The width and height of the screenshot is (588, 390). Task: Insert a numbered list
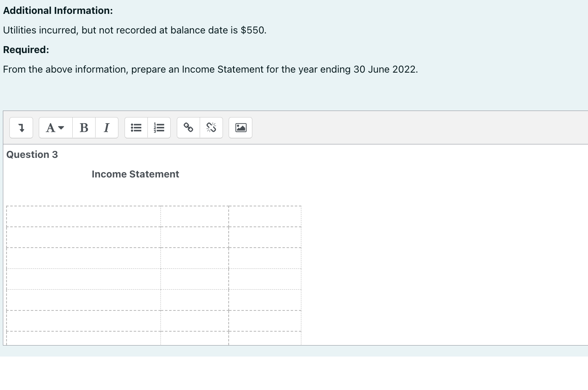tap(159, 128)
